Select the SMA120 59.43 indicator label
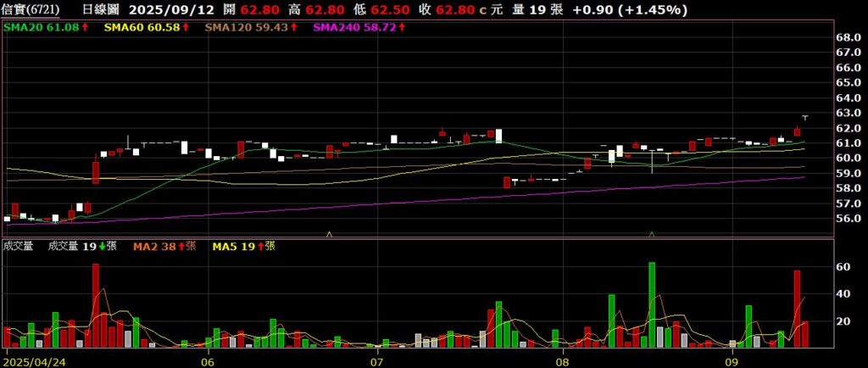868x368 pixels. pyautogui.click(x=248, y=28)
